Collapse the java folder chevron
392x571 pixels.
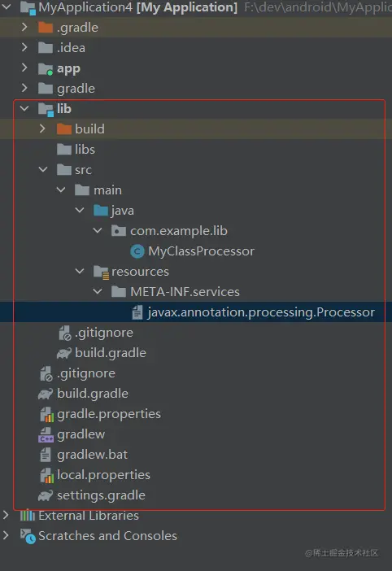click(80, 210)
